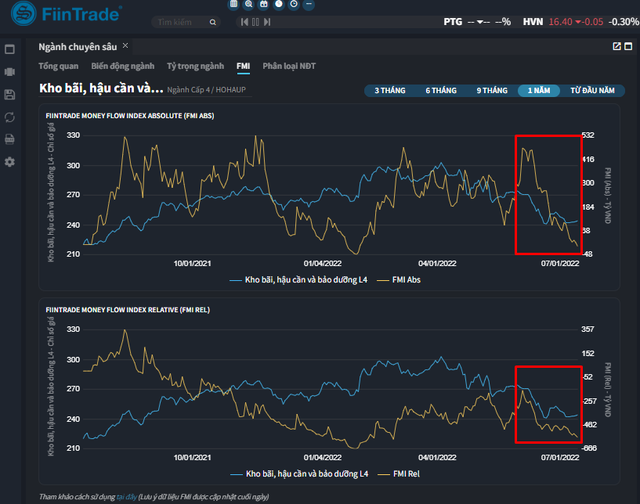
Task: Select the TỪ ĐẦU NĂM range
Action: click(x=592, y=90)
